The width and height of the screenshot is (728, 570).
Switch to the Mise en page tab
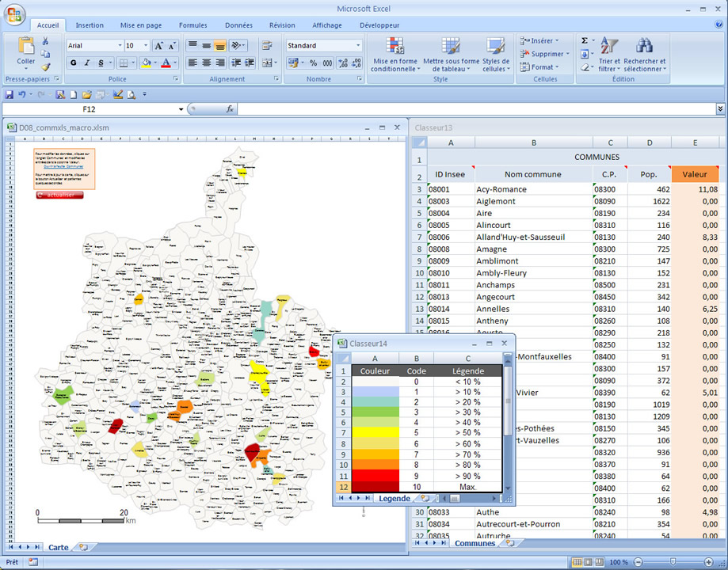coord(141,25)
